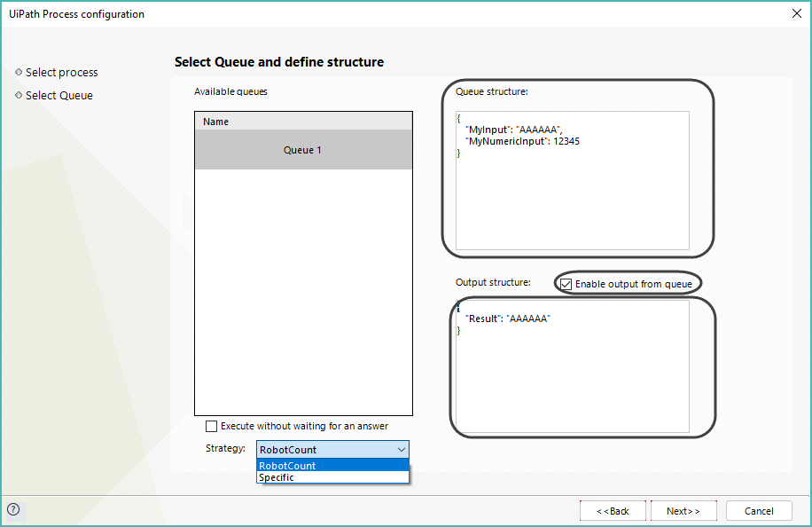
Task: Uncheck 'Enable output from queue' checkbox
Action: (x=566, y=284)
